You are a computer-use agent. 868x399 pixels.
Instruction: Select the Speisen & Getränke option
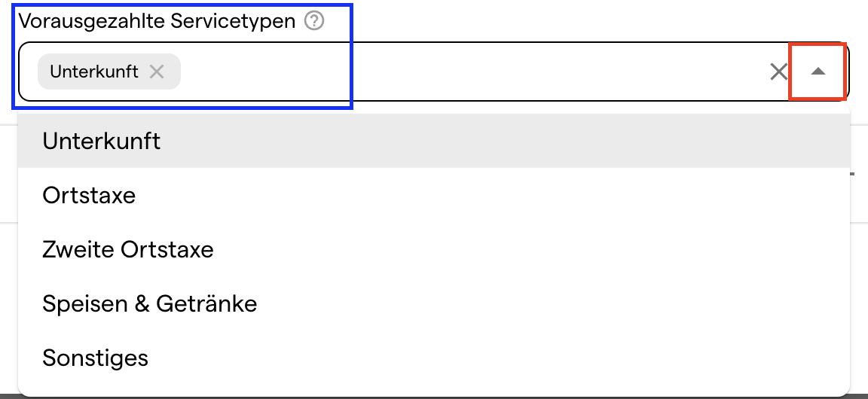(x=434, y=304)
